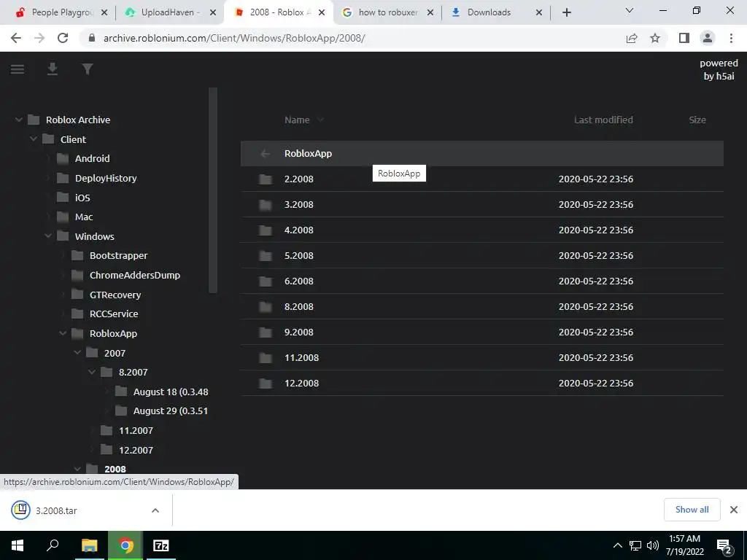The width and height of the screenshot is (747, 560).
Task: Select Bootstrapper in the tree
Action: 119,256
